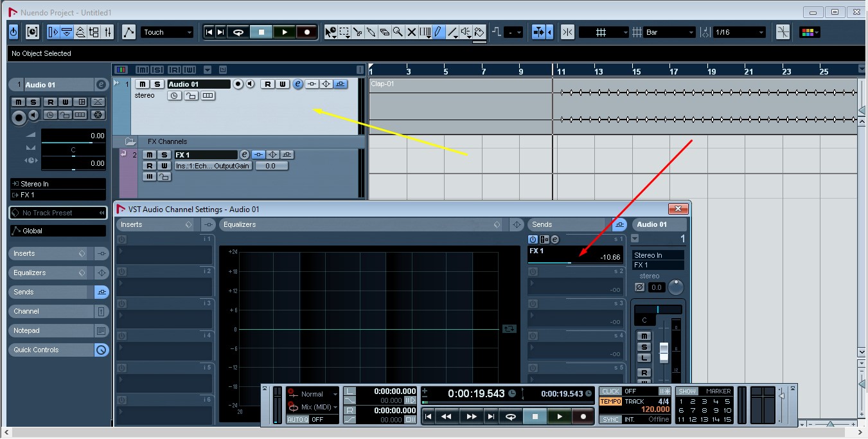Show the Inspector panel toggle

[x=53, y=31]
